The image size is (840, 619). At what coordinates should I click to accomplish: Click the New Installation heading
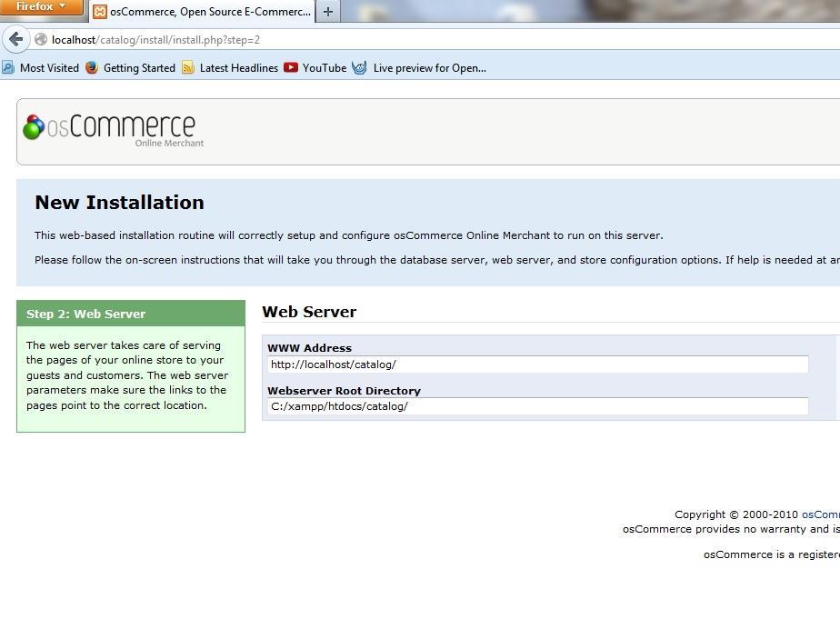[x=119, y=203]
